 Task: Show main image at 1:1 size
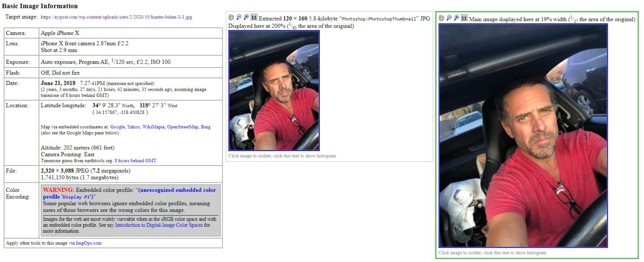point(464,18)
